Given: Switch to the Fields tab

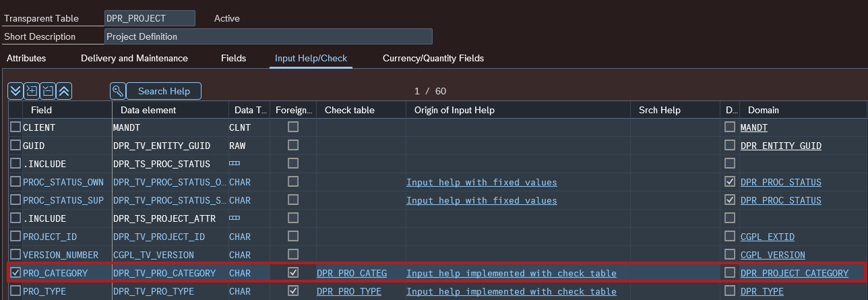Looking at the screenshot, I should (x=233, y=59).
